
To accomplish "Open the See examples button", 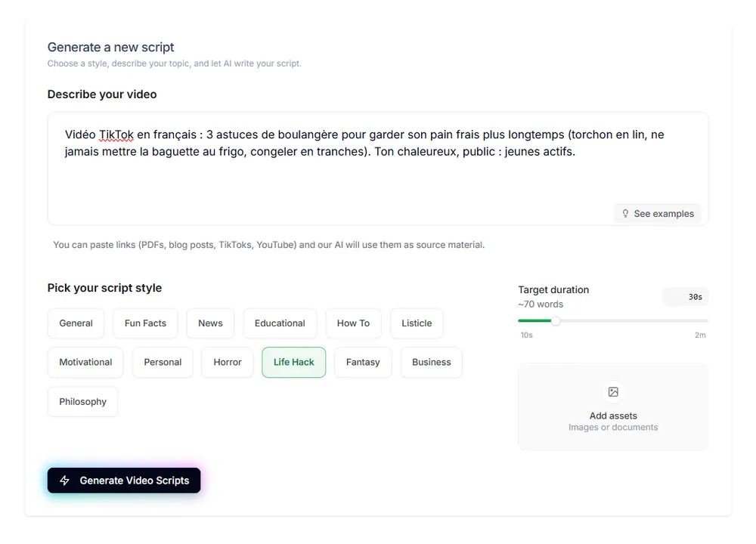I will 658,214.
